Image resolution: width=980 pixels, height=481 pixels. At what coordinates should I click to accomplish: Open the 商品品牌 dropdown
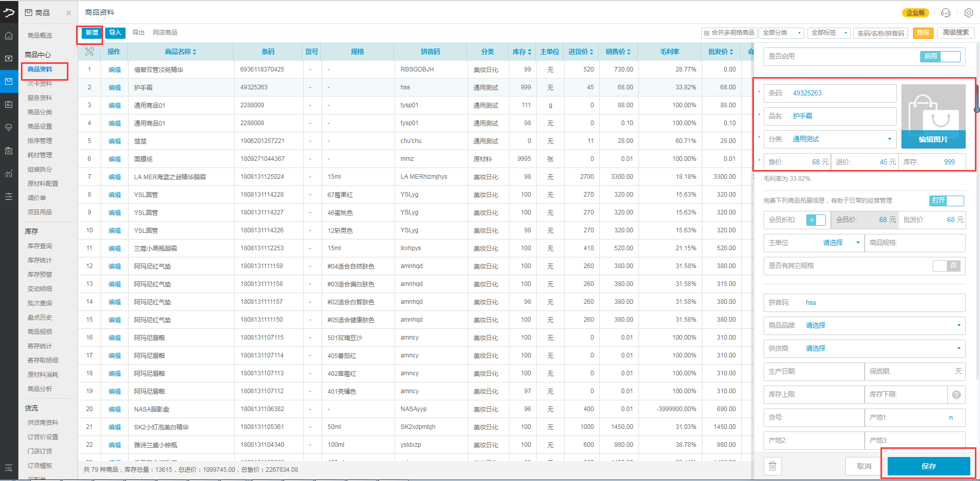[864, 325]
